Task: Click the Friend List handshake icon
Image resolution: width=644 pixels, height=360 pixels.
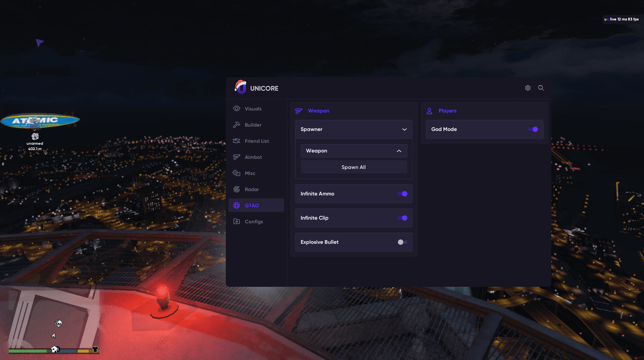Action: tap(237, 141)
